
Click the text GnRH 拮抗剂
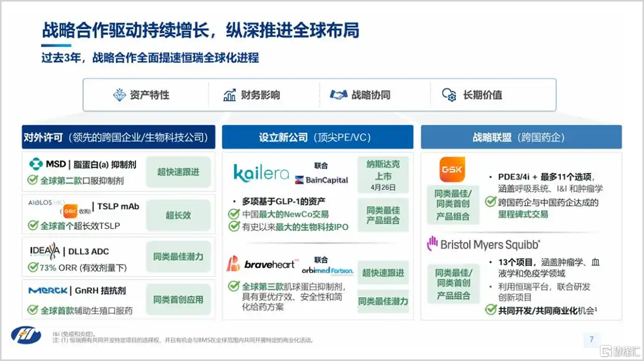coord(100,290)
